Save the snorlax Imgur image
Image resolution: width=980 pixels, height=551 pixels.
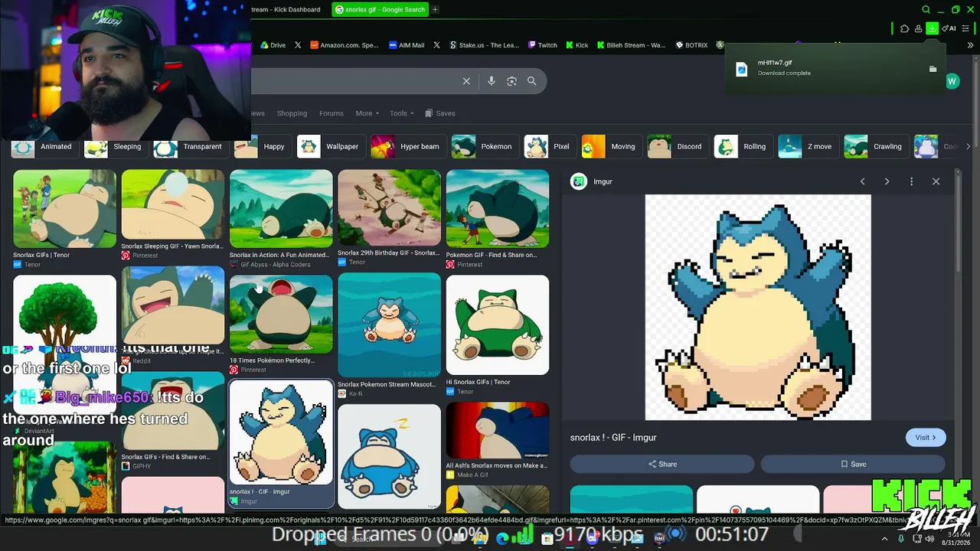pyautogui.click(x=853, y=464)
